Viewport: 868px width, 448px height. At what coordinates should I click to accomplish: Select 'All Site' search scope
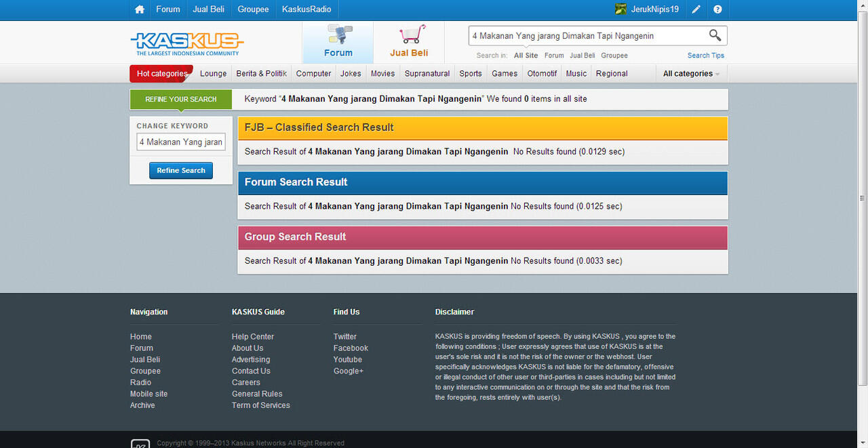tap(526, 56)
